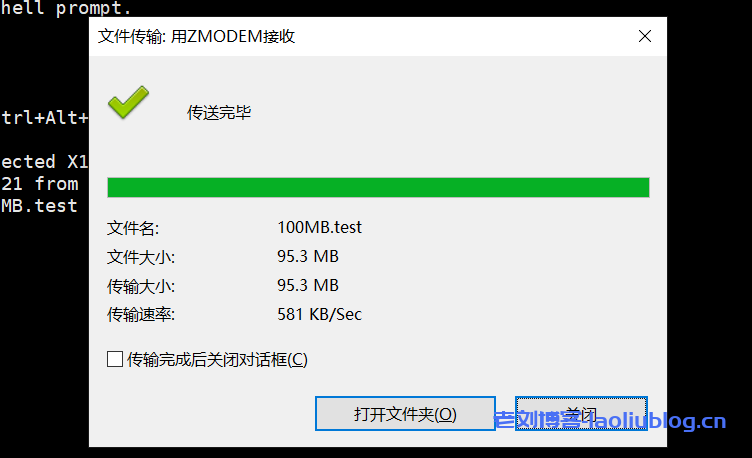Click the 文件大小 label
The image size is (752, 458).
(141, 257)
